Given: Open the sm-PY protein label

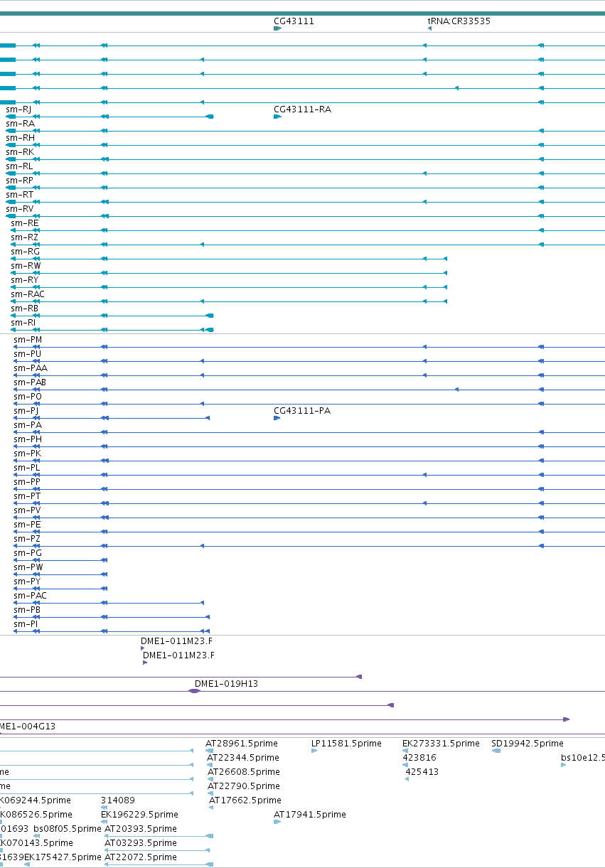Looking at the screenshot, I should (28, 582).
